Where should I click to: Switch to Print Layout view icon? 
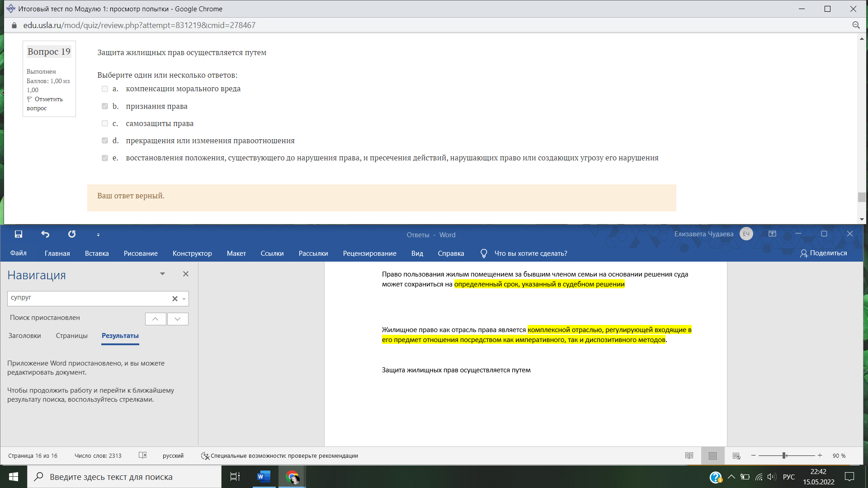pyautogui.click(x=713, y=455)
